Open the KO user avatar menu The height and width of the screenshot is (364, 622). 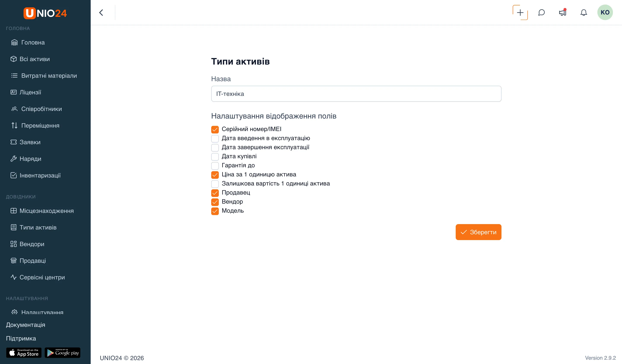(x=605, y=12)
